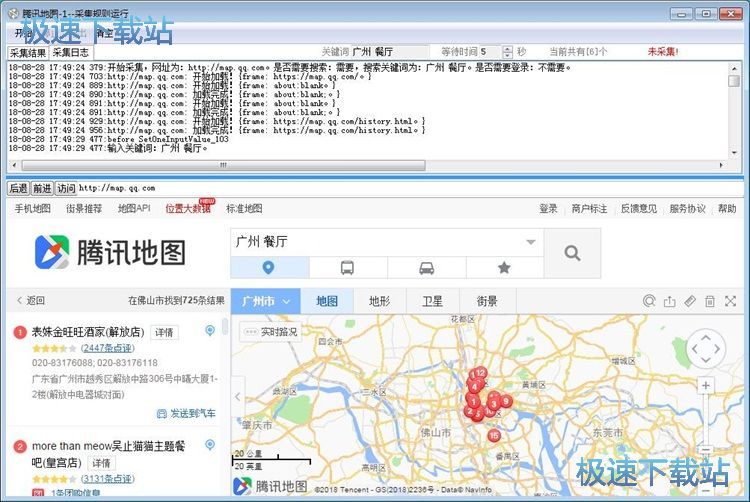Pan the map right with arrow
750x502 pixels.
coord(717,349)
